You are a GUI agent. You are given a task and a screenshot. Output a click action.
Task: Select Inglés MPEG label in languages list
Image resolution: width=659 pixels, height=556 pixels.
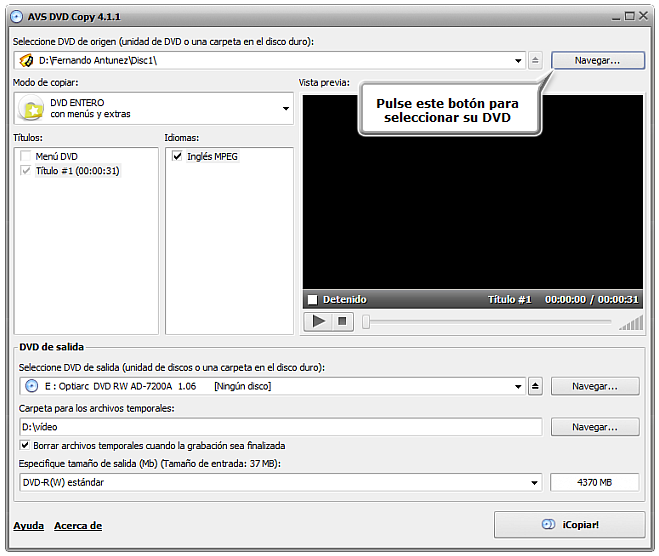pyautogui.click(x=212, y=156)
